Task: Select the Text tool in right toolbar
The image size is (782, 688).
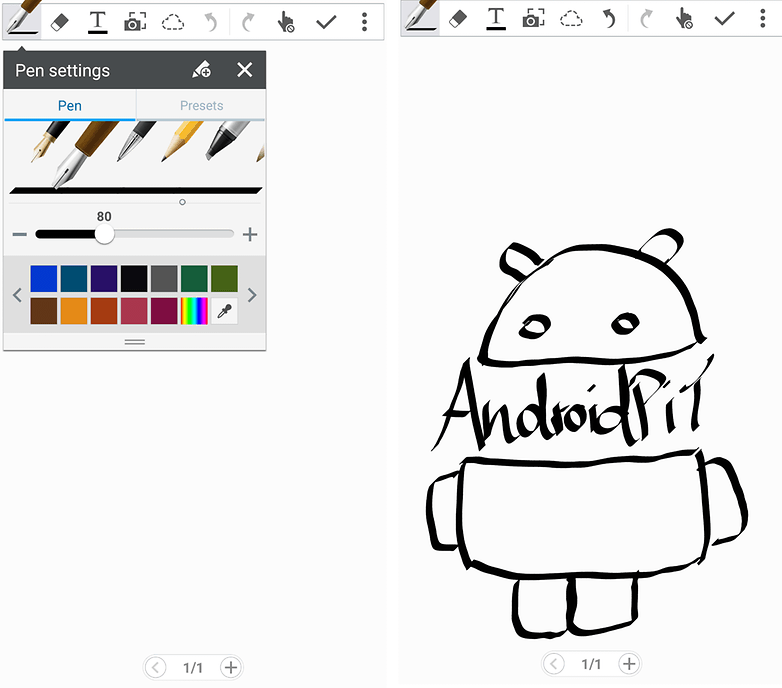Action: click(496, 19)
